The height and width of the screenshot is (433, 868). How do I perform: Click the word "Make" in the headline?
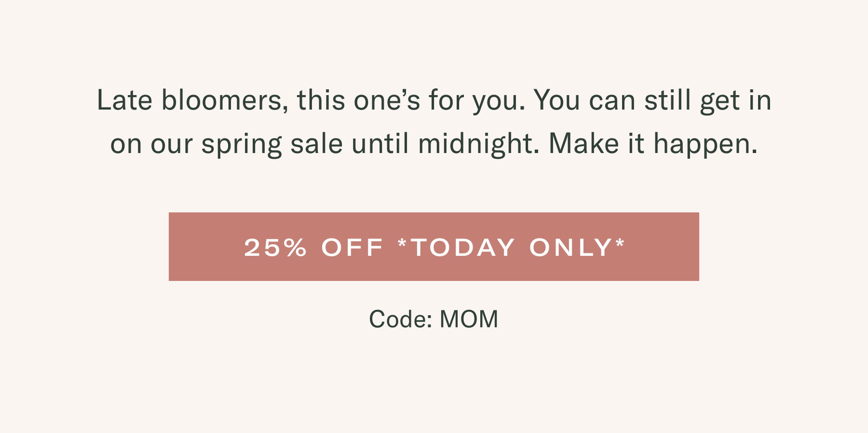584,144
